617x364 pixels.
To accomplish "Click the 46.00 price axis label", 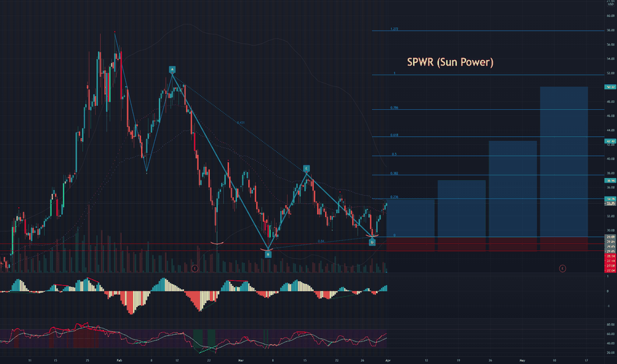I will click(x=610, y=116).
